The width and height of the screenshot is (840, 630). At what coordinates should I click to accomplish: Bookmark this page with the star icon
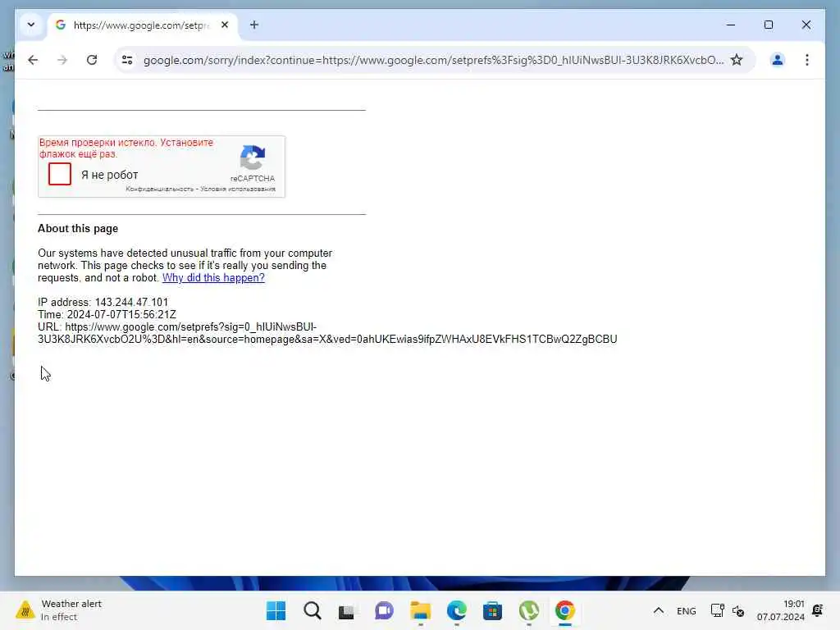737,60
